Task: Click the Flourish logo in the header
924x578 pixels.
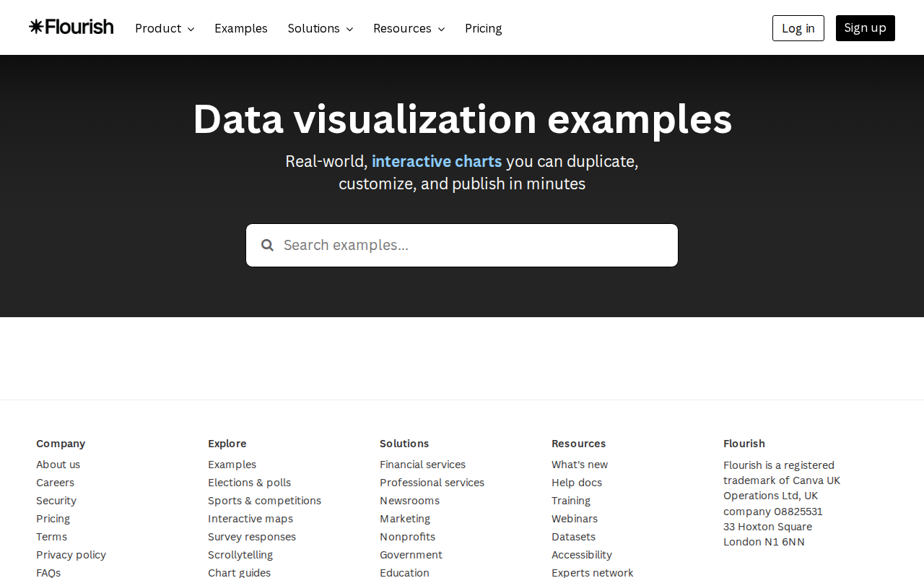Action: click(71, 27)
